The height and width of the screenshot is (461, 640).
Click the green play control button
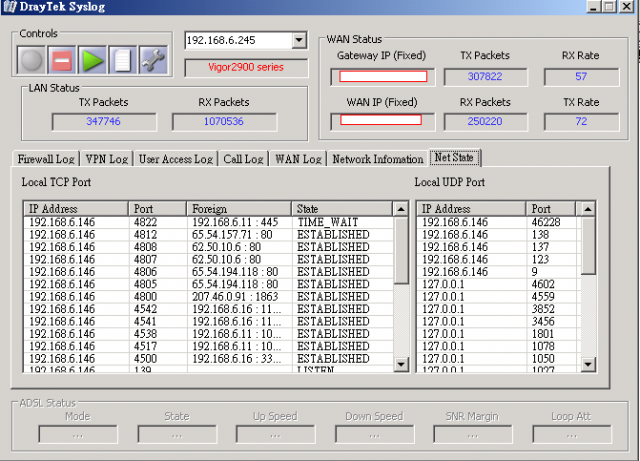coord(92,60)
